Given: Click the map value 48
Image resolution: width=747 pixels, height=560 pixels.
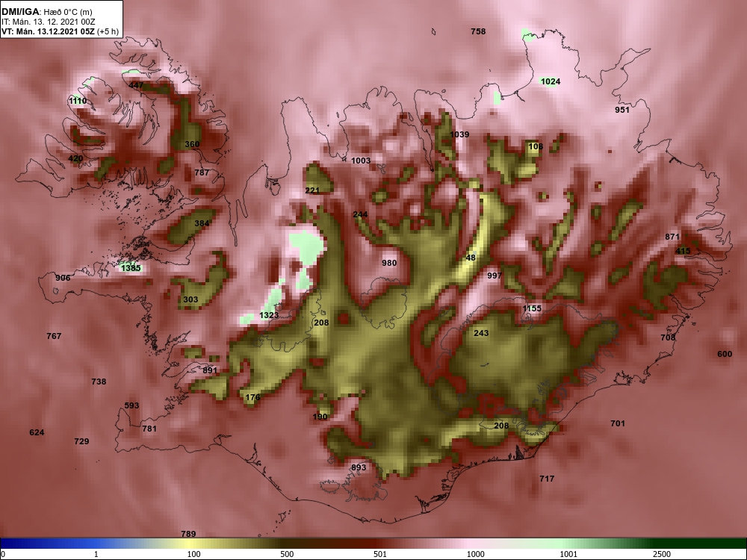Looking at the screenshot, I should [471, 258].
